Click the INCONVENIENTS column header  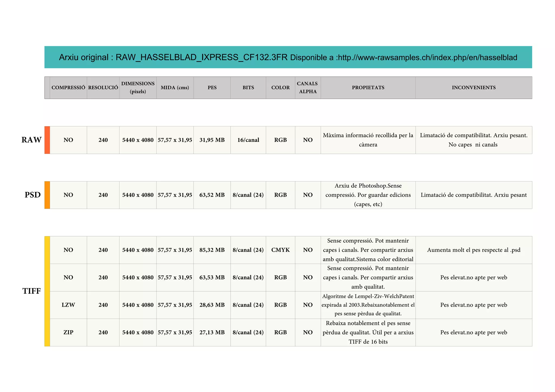coord(473,88)
